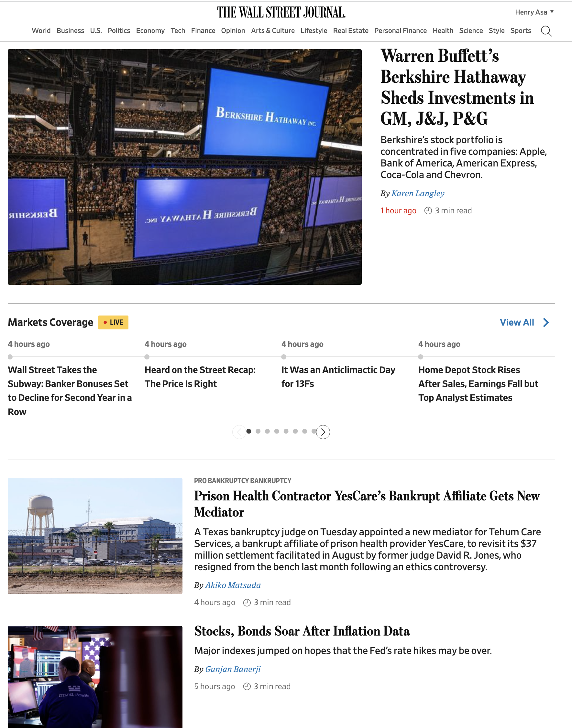Select the second carousel page dot
The height and width of the screenshot is (728, 572).
(258, 431)
